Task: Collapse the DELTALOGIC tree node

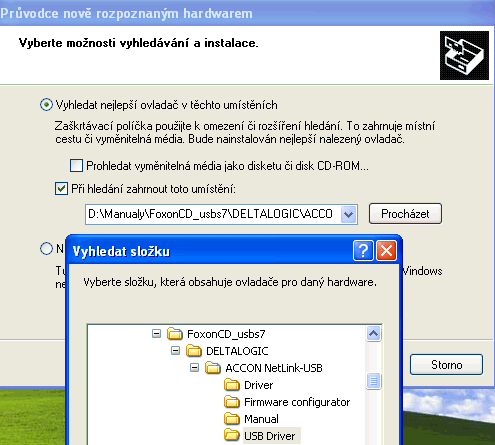Action: tap(175, 350)
